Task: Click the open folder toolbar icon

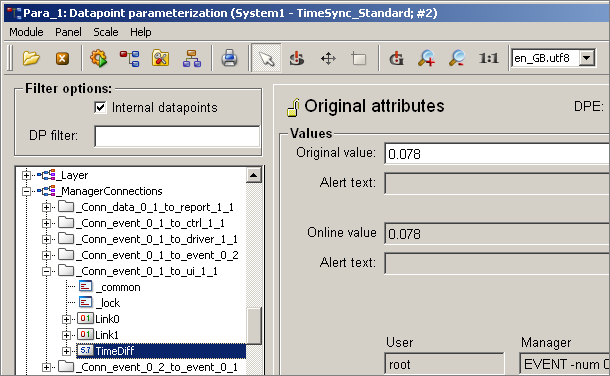Action: click(x=31, y=58)
